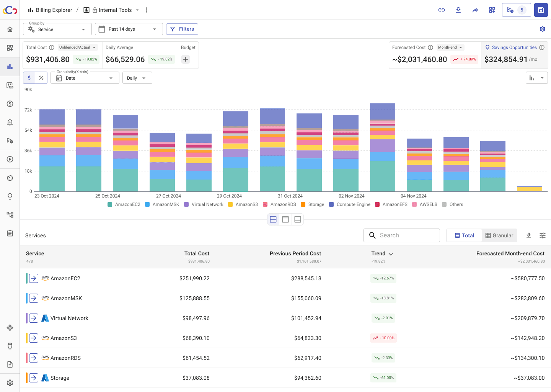
Task: Click the three-dot menu next to Internal Tools
Action: coord(147,10)
